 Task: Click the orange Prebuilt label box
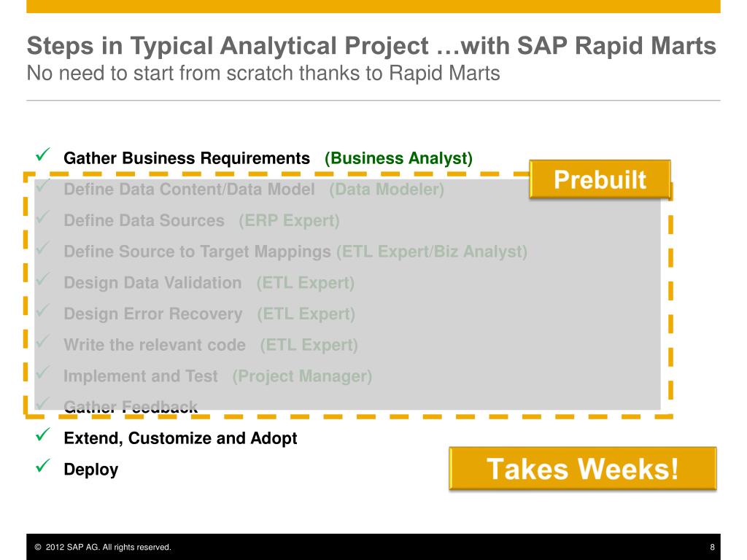[600, 179]
